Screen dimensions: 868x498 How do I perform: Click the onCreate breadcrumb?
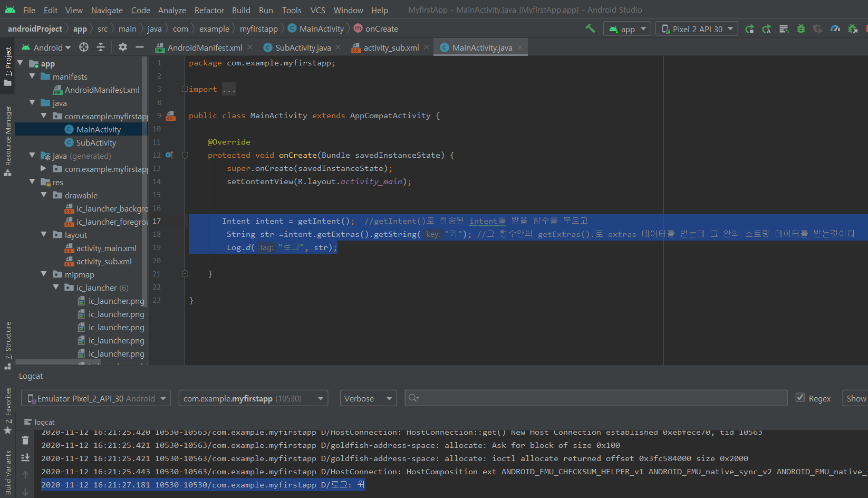coord(381,29)
